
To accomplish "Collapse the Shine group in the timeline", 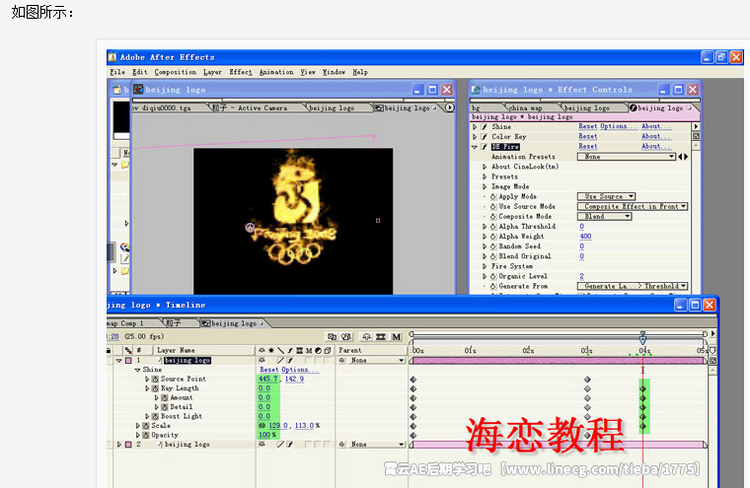I will [x=137, y=370].
